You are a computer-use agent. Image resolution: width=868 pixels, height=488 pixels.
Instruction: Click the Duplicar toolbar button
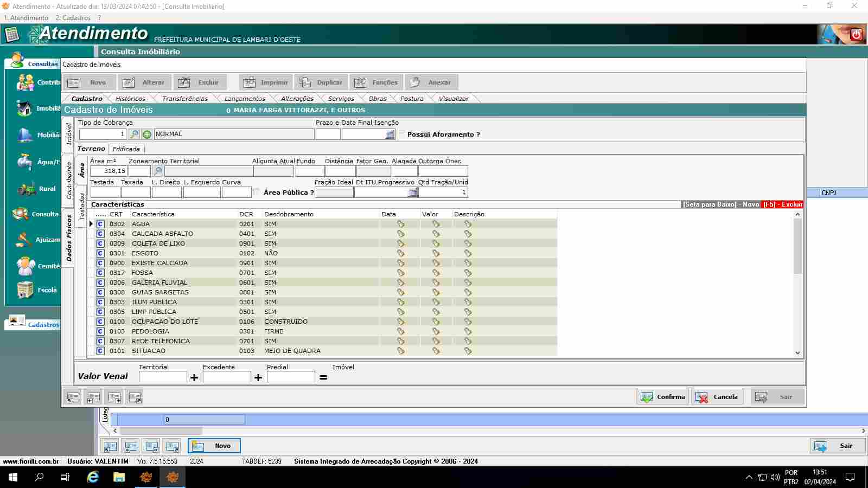click(322, 82)
